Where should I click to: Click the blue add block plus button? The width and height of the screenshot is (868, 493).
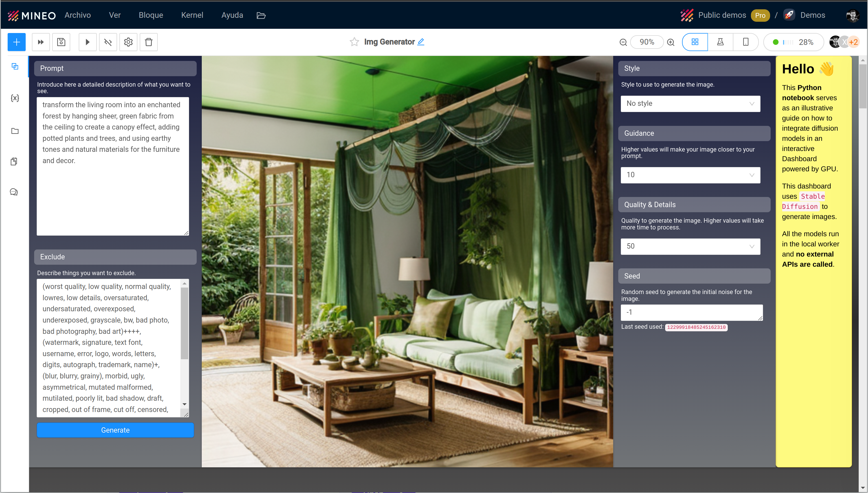(x=16, y=42)
